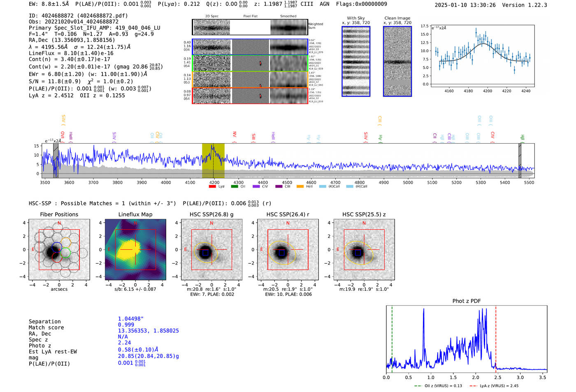
Task: Select the orange-bordered fiber spectrum row
Action: click(x=250, y=79)
